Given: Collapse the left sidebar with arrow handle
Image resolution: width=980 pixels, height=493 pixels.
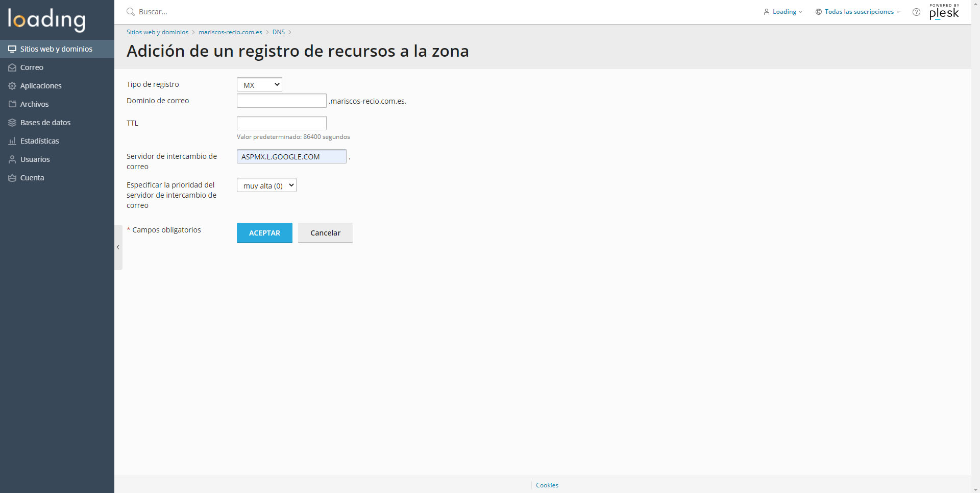Looking at the screenshot, I should (x=118, y=247).
